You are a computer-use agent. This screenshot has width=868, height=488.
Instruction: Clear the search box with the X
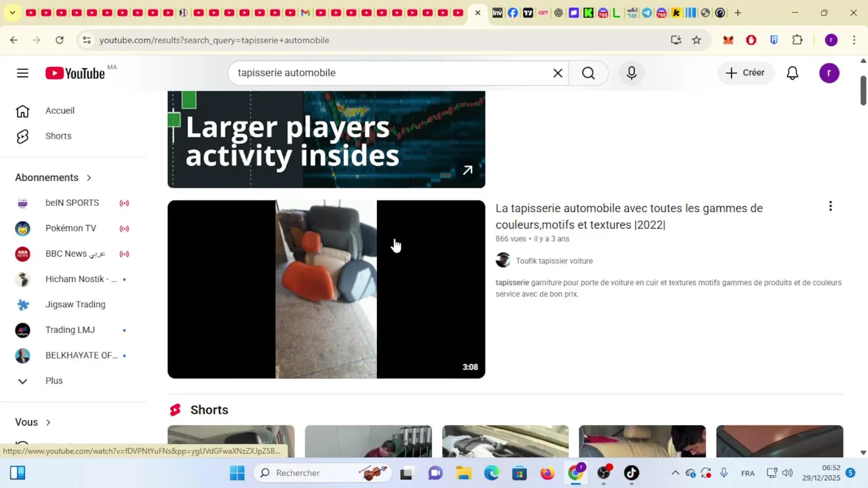(x=558, y=73)
